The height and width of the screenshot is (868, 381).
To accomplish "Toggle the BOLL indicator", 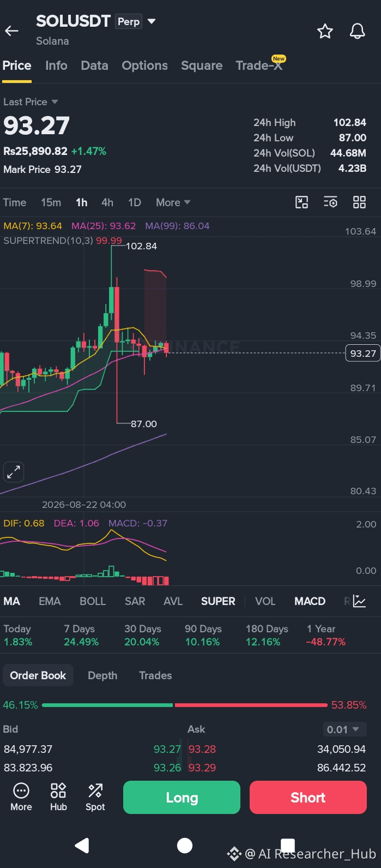I will pyautogui.click(x=93, y=601).
